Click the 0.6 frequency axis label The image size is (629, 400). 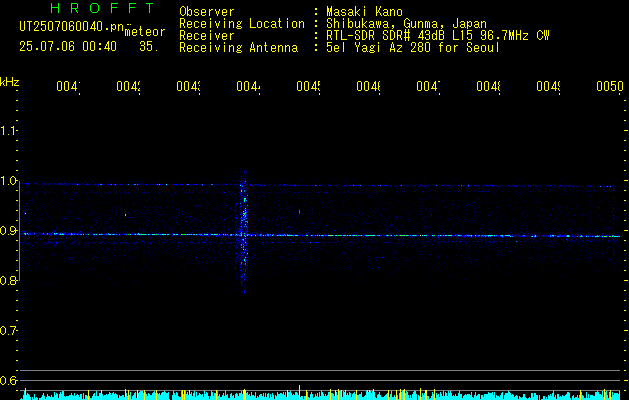8,380
